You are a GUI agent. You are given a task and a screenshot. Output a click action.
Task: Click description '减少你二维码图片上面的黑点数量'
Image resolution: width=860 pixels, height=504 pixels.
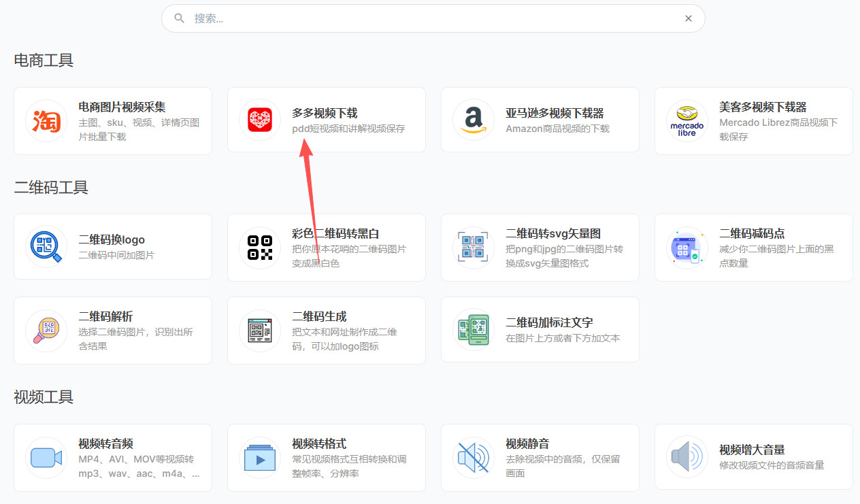[x=777, y=256]
